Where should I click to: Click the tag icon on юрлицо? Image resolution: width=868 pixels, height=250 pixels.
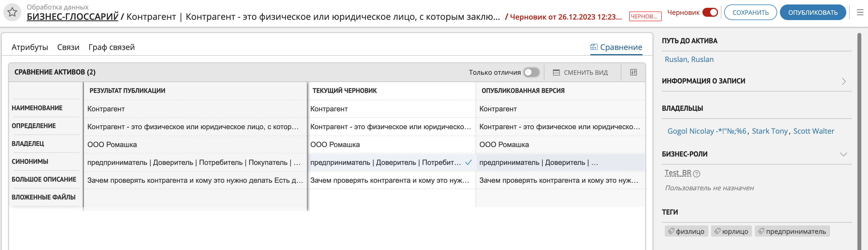pos(717,231)
